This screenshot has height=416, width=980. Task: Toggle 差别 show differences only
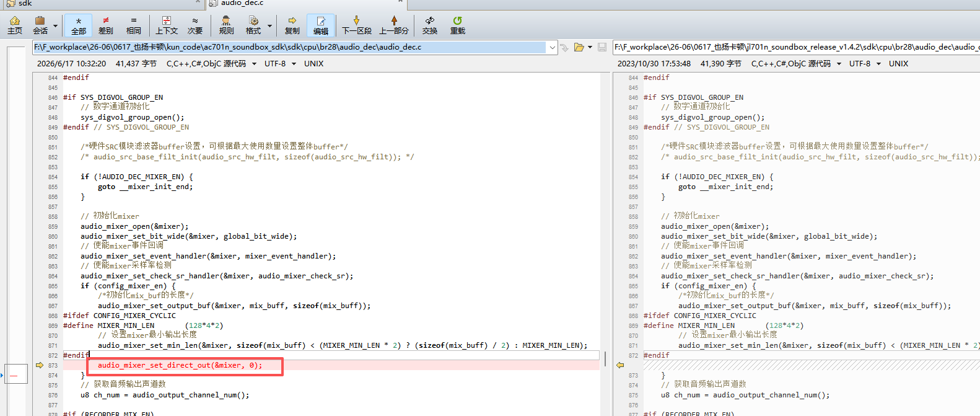click(106, 25)
